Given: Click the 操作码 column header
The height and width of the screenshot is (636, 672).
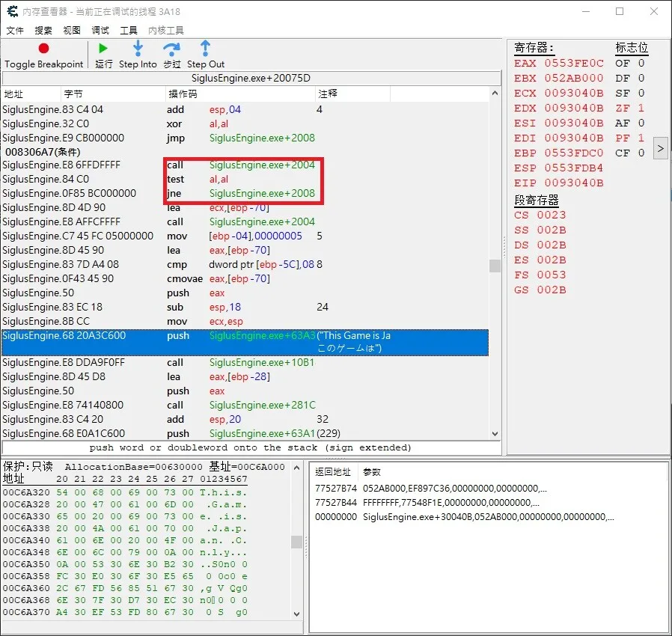Looking at the screenshot, I should click(182, 94).
